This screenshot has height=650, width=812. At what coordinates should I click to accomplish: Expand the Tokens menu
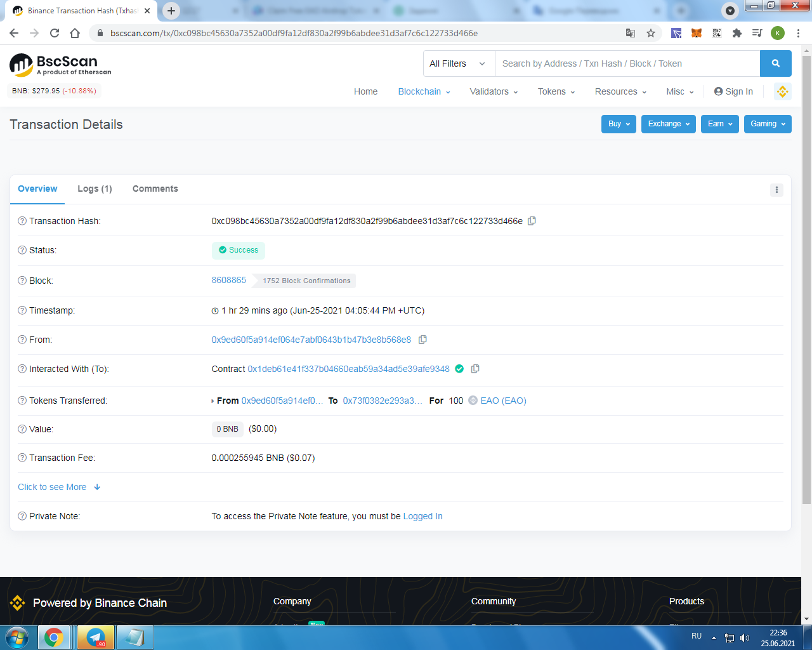click(556, 91)
